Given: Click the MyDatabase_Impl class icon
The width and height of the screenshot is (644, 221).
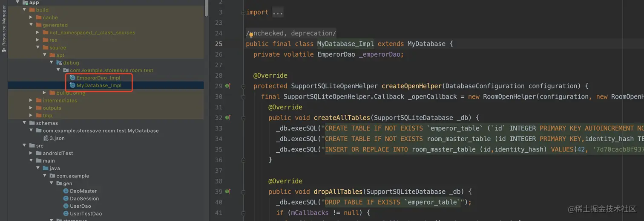Looking at the screenshot, I should click(72, 85).
